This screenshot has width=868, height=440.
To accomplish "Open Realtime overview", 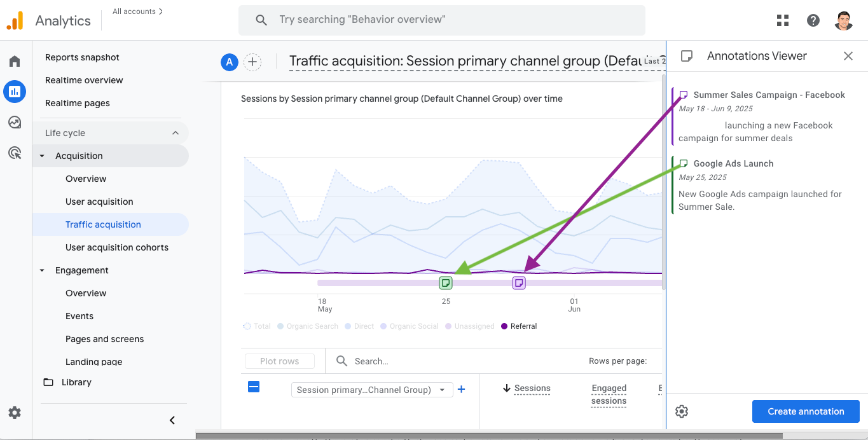I will click(84, 80).
